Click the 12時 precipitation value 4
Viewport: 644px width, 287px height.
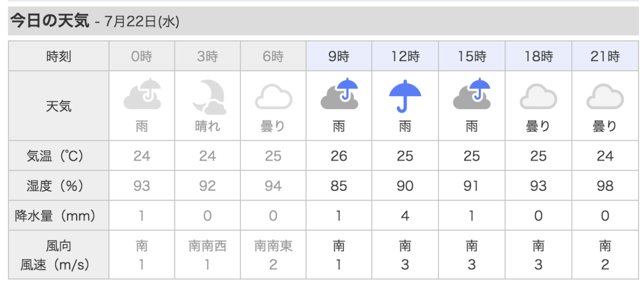click(405, 216)
